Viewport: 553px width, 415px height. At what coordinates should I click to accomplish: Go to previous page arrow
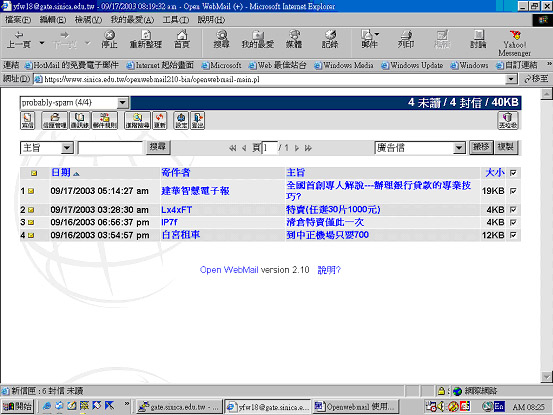(244, 148)
